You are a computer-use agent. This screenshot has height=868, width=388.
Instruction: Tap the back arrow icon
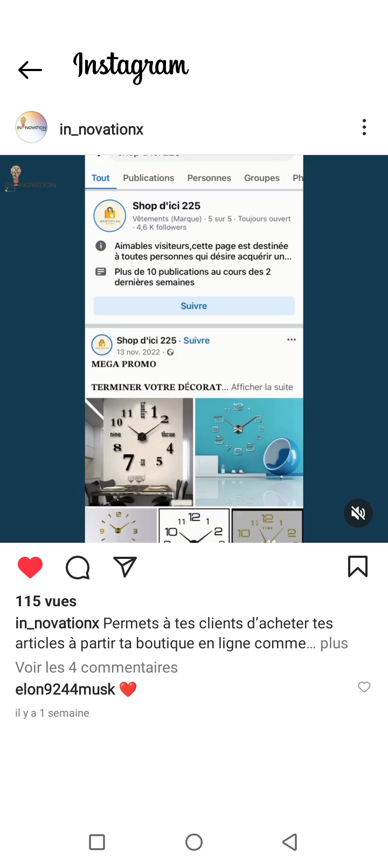tap(30, 70)
